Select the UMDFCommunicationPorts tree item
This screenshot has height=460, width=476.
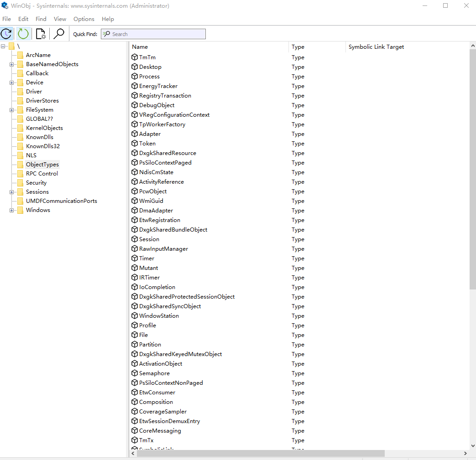[x=61, y=201]
